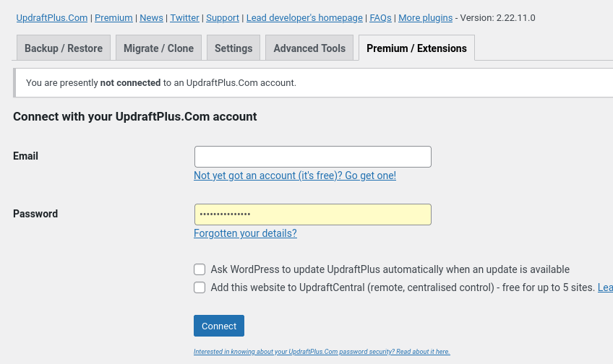Switch to Migrate / Clone tab
This screenshot has width=613, height=364.
tap(158, 48)
